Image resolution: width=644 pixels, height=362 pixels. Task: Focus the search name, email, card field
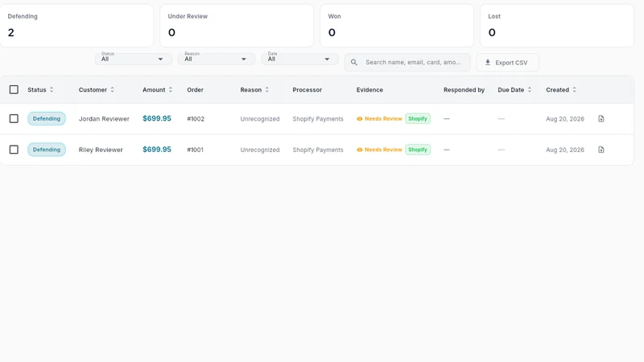407,63
